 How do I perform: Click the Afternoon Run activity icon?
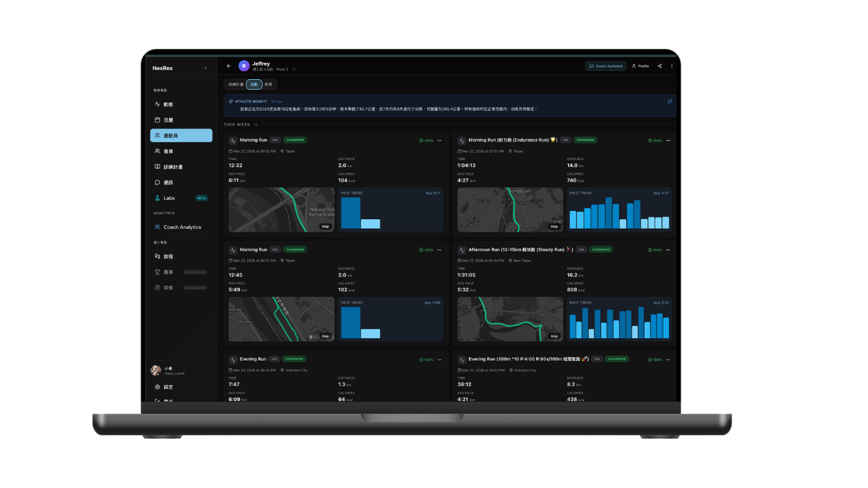coord(461,250)
